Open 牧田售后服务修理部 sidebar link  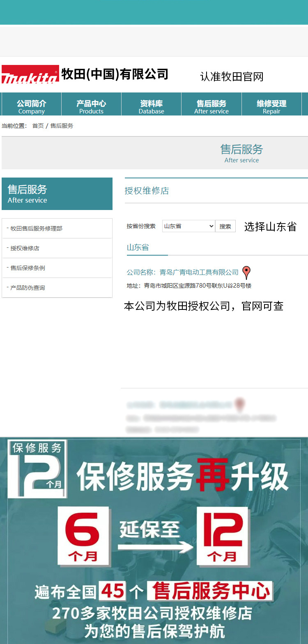click(x=36, y=229)
